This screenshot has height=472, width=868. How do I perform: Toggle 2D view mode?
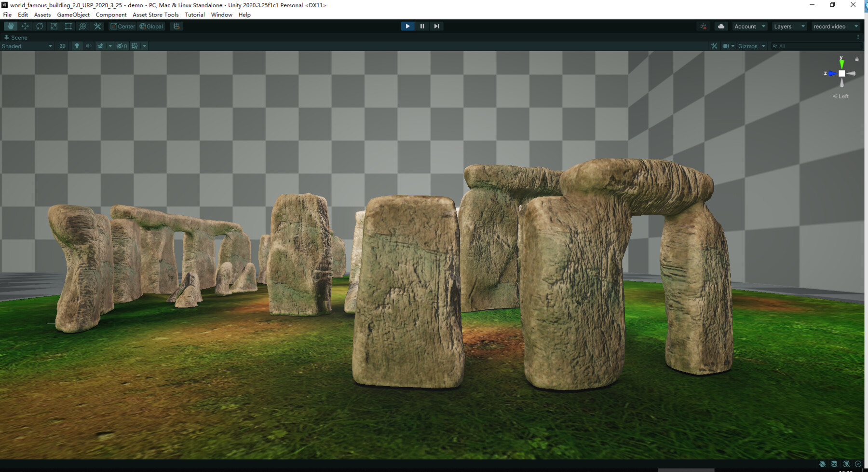[62, 46]
